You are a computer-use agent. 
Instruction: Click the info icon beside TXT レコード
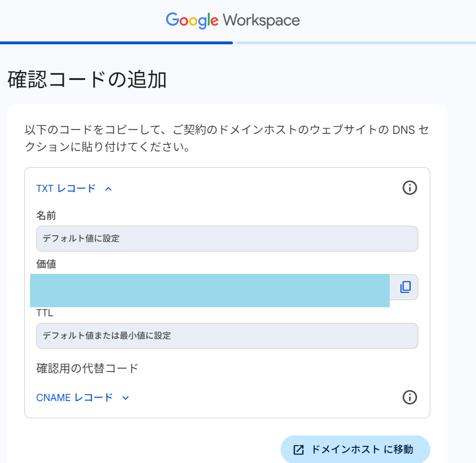click(x=409, y=188)
